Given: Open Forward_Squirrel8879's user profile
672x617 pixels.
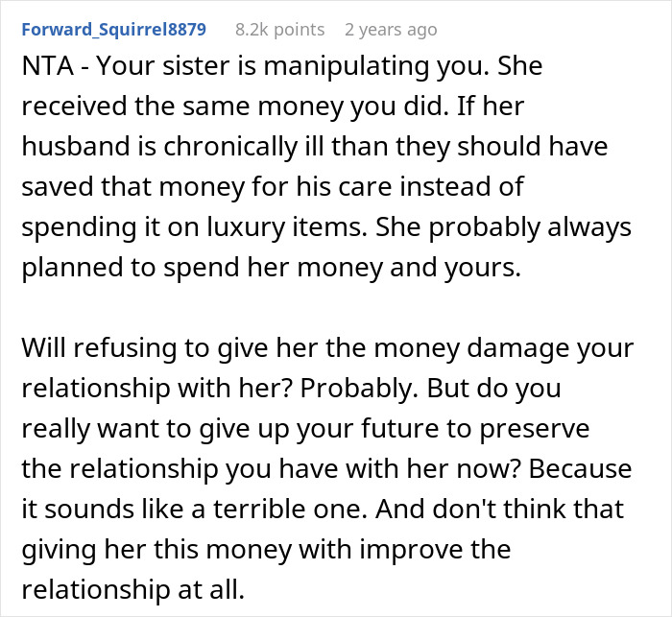Looking at the screenshot, I should 113,30.
